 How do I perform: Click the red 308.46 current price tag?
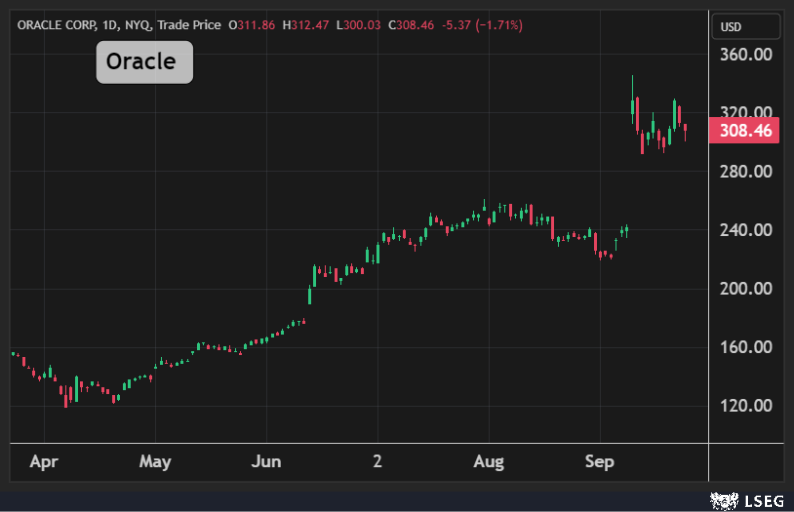point(745,131)
